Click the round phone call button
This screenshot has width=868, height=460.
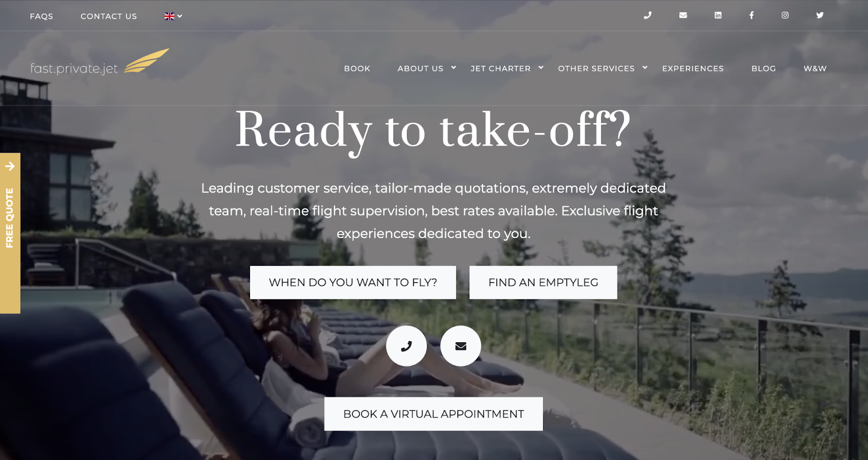[406, 346]
